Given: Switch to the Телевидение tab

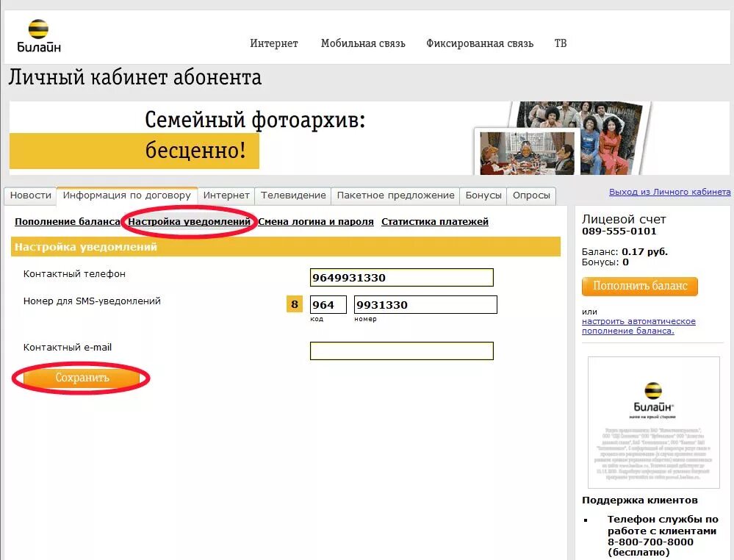Looking at the screenshot, I should pyautogui.click(x=293, y=195).
